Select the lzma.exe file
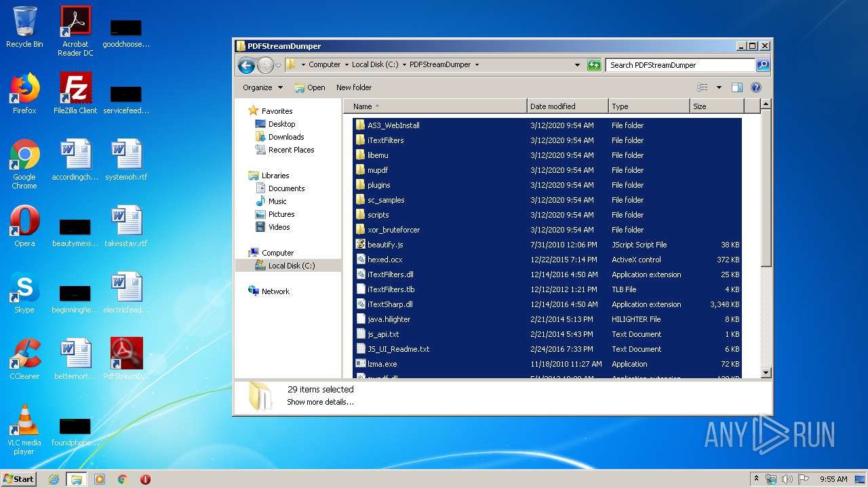 547,364
